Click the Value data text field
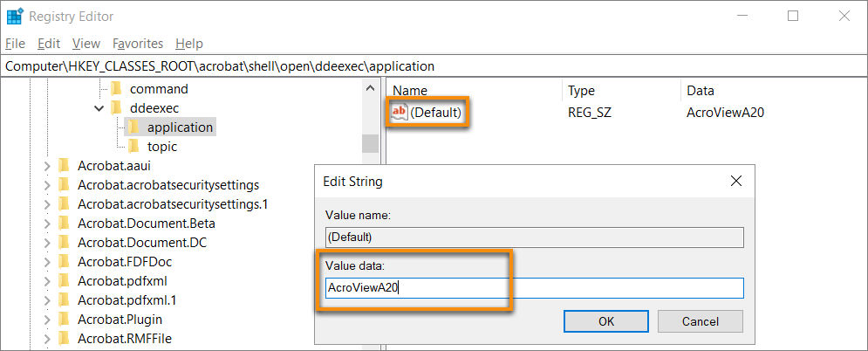Viewport: 868px width, 351px height. [534, 288]
